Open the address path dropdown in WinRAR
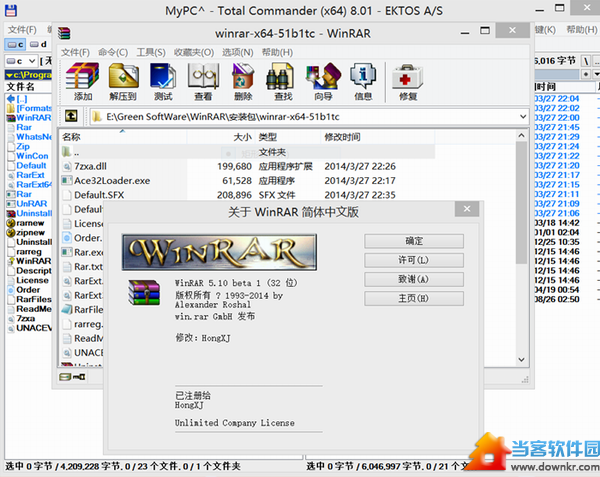The height and width of the screenshot is (477, 600). (523, 117)
